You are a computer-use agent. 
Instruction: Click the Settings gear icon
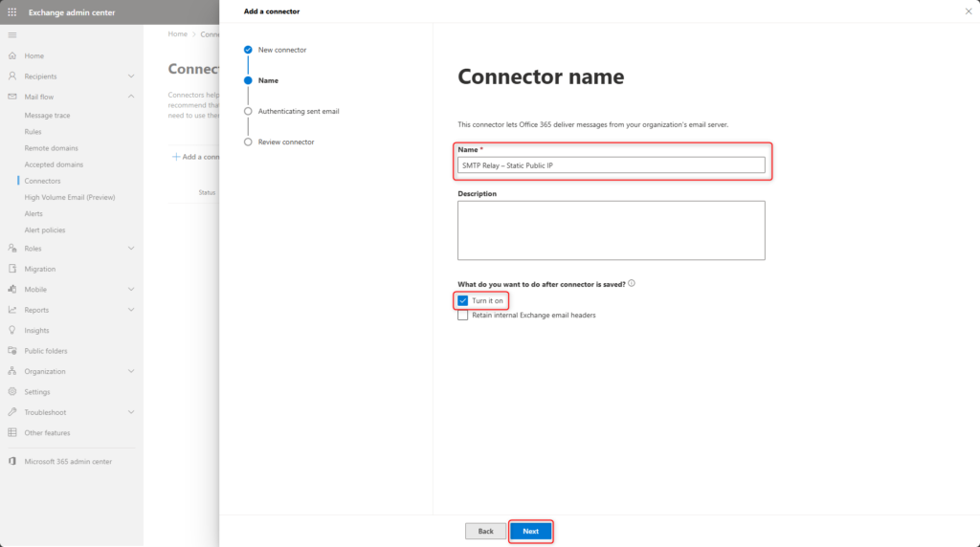[x=11, y=391]
